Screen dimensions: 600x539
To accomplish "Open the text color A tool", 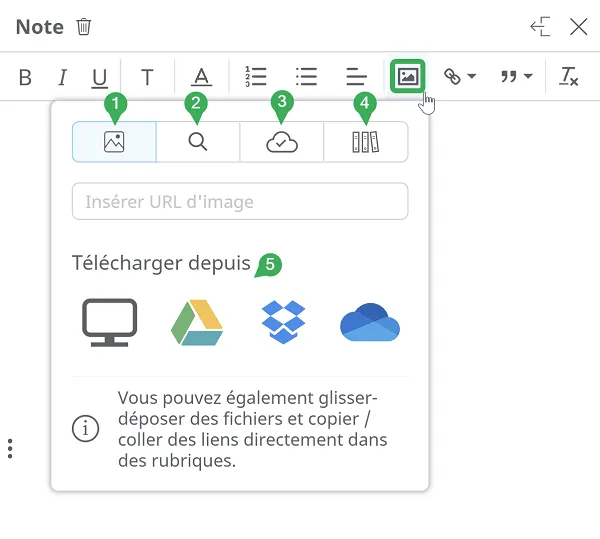I will pyautogui.click(x=201, y=77).
